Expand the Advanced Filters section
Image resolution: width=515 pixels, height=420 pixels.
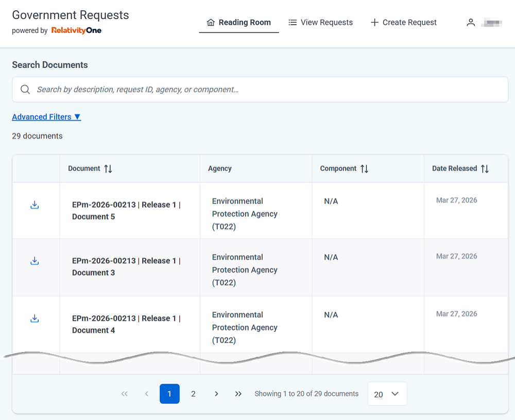click(x=46, y=117)
